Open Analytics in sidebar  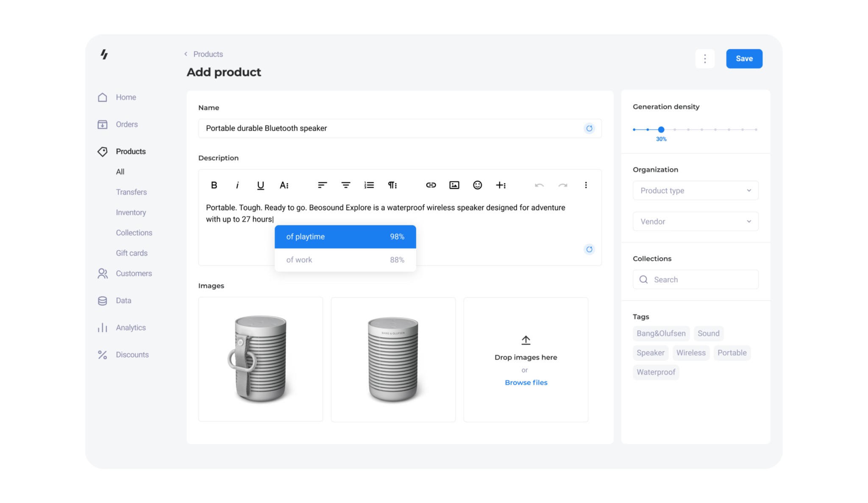[122, 328]
